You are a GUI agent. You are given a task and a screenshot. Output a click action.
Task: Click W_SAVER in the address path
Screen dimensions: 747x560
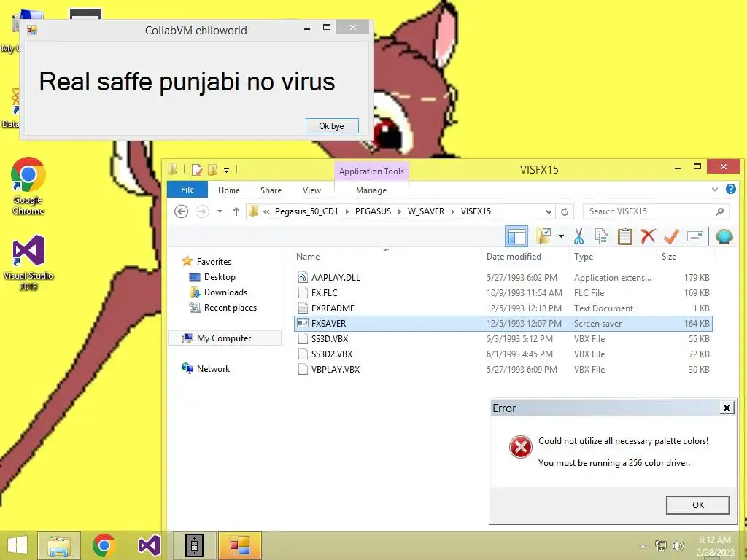[426, 211]
